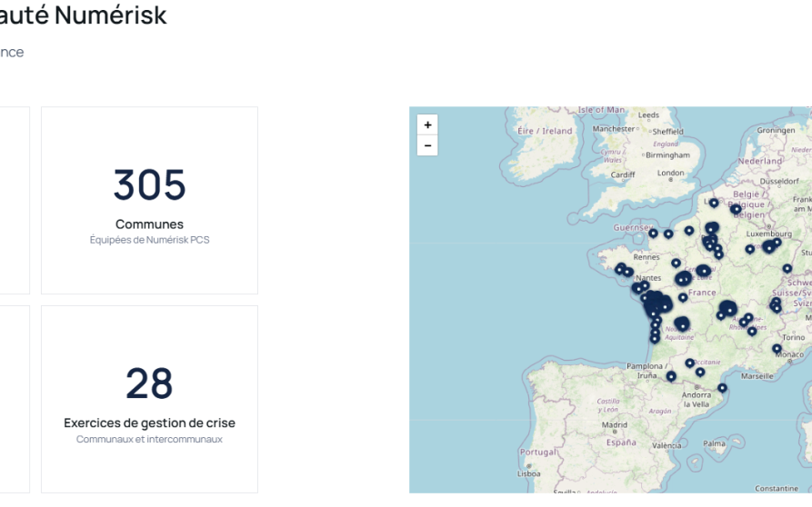Click the marker right of Pamplona / Iruña label
812x507 pixels.
coord(671,376)
